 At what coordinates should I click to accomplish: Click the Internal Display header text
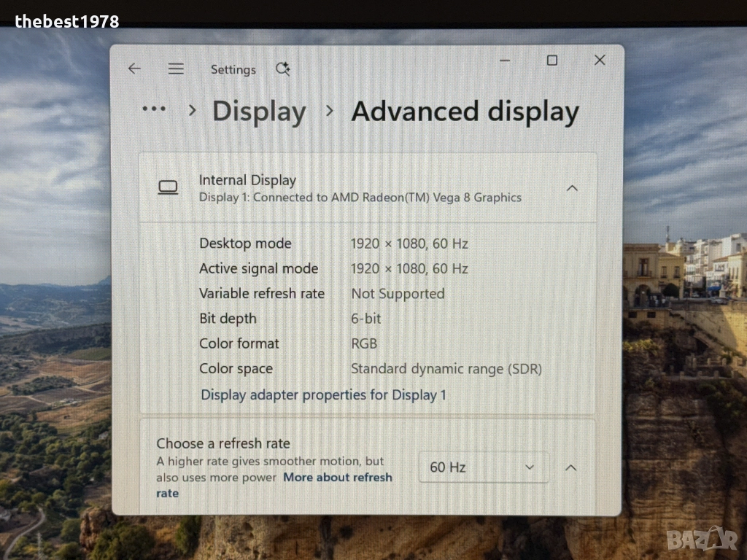coord(247,180)
